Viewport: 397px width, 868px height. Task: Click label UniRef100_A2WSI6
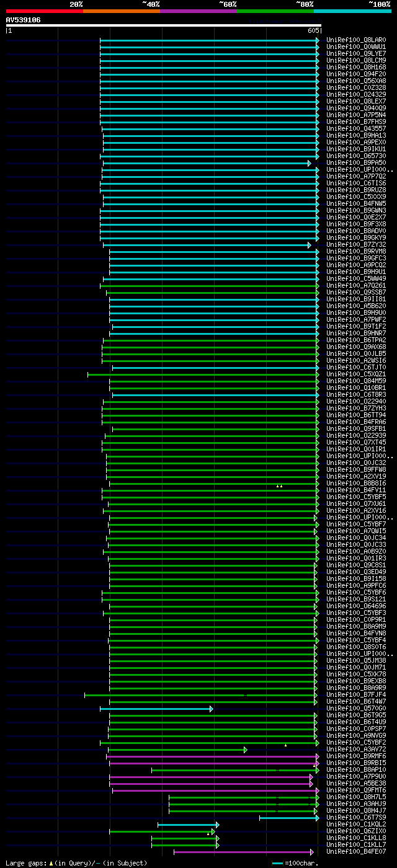[356, 361]
